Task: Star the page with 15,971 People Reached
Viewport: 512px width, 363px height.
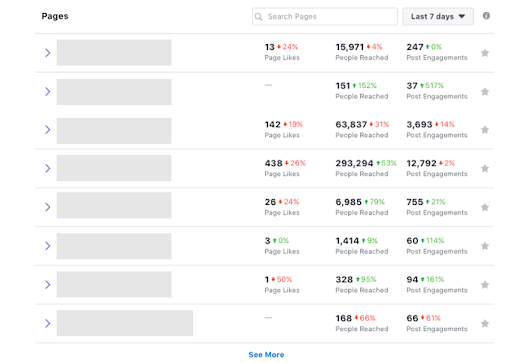Action: coord(485,53)
